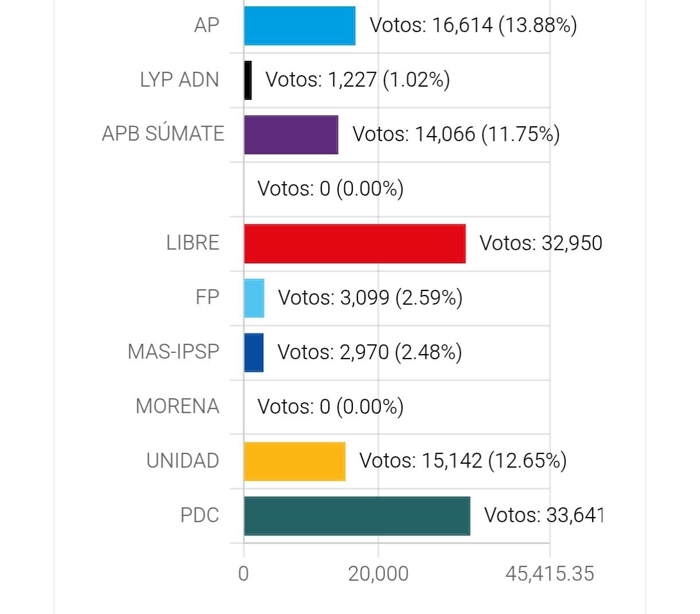The height and width of the screenshot is (614, 700).
Task: Click the teal PDC bar
Action: 357,516
